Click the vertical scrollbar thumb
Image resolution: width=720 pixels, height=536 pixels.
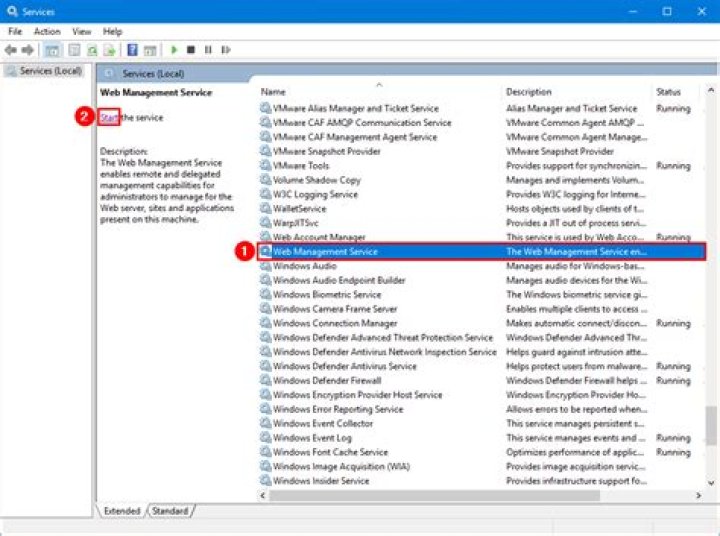[711, 426]
